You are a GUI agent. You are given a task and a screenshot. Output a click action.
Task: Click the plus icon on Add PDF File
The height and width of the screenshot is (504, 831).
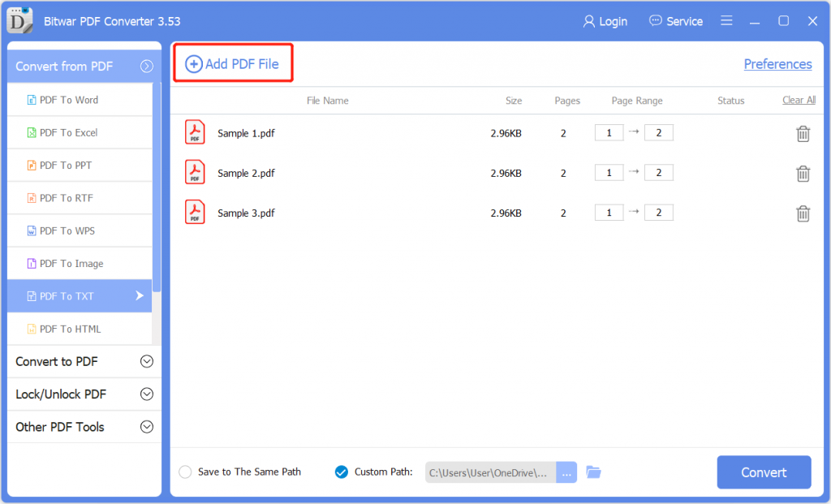(x=193, y=63)
